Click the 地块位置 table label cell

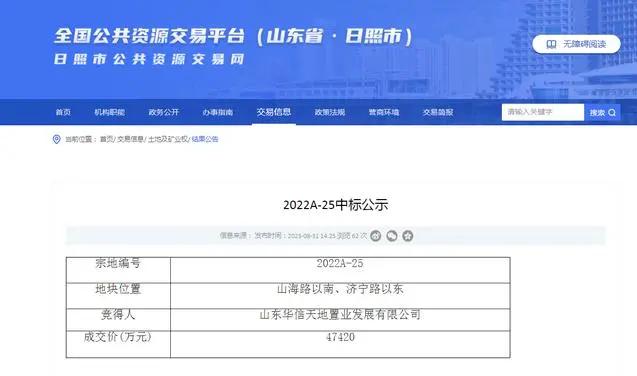point(118,296)
